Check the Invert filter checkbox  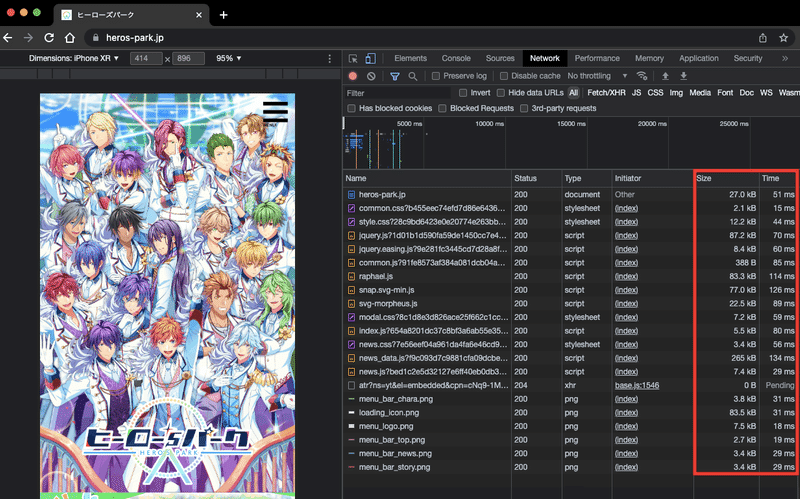coord(463,93)
